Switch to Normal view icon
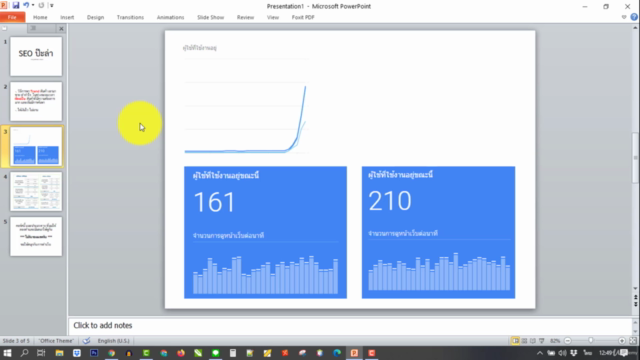Viewport: 640px width, 360px height. tap(516, 340)
